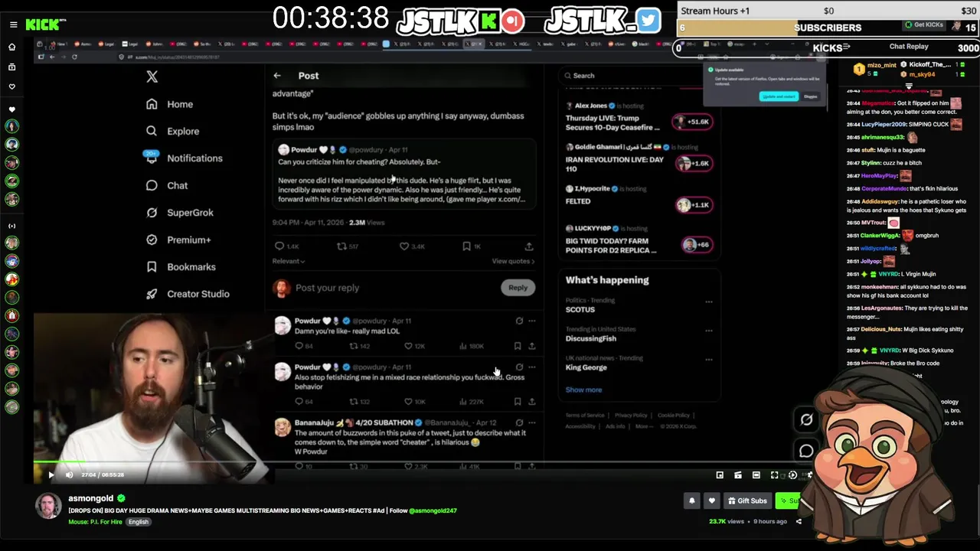This screenshot has width=980, height=551.
Task: Go back using the Post arrow
Action: coord(277,75)
